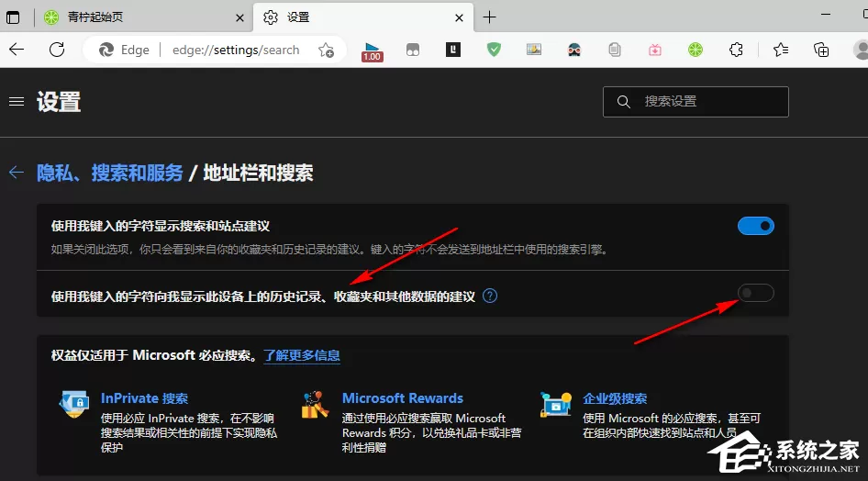Click the browser back arrow button

17,50
